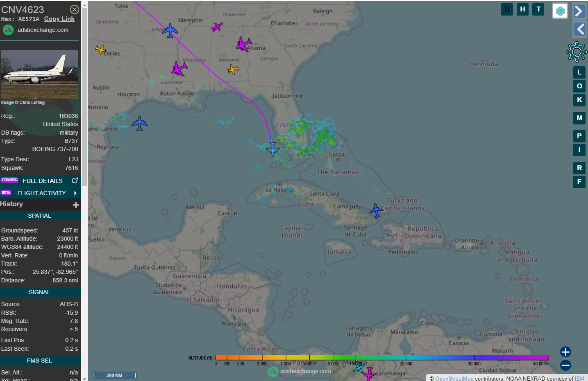Open the adsbexchange.com logo link in sidebar
588x381 pixels.
[36, 30]
